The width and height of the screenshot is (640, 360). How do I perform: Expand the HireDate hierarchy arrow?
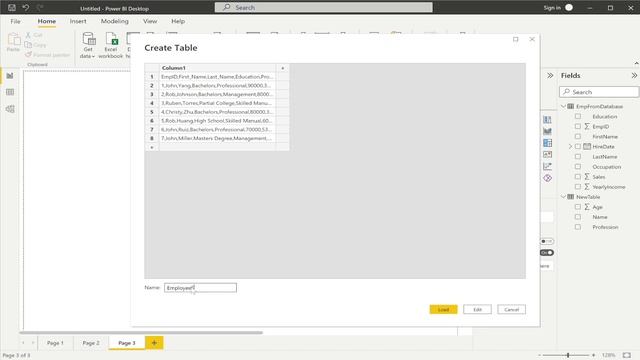pos(571,147)
